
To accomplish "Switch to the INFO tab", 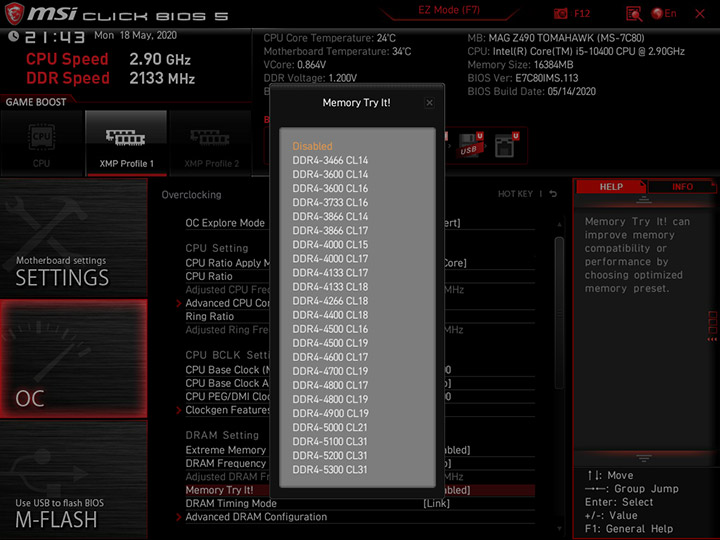I will coord(682,186).
